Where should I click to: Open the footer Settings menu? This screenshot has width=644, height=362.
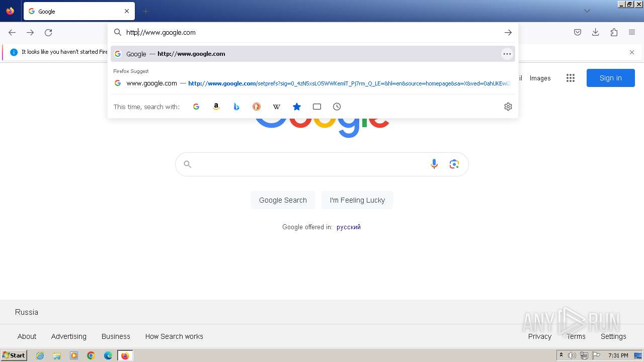point(613,336)
